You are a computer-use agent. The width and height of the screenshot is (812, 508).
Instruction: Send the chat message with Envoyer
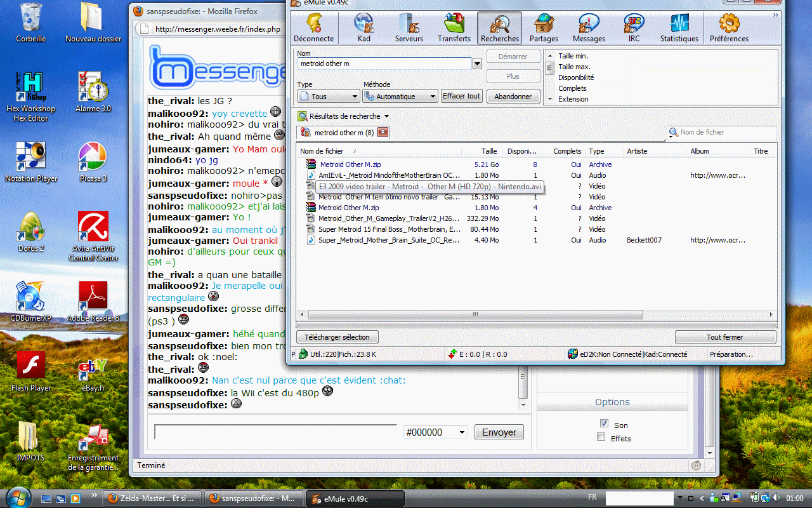pyautogui.click(x=499, y=432)
